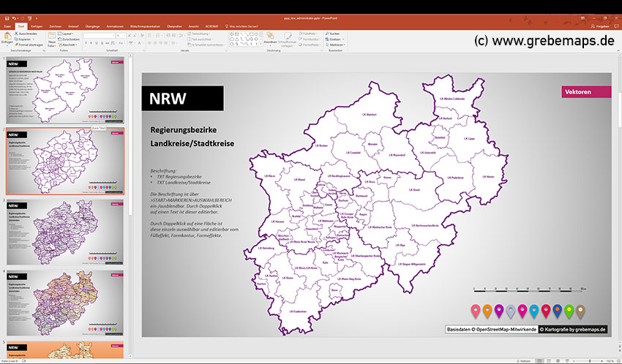622x364 pixels.
Task: Click the Zurücksetzen reset button
Action: (70, 39)
